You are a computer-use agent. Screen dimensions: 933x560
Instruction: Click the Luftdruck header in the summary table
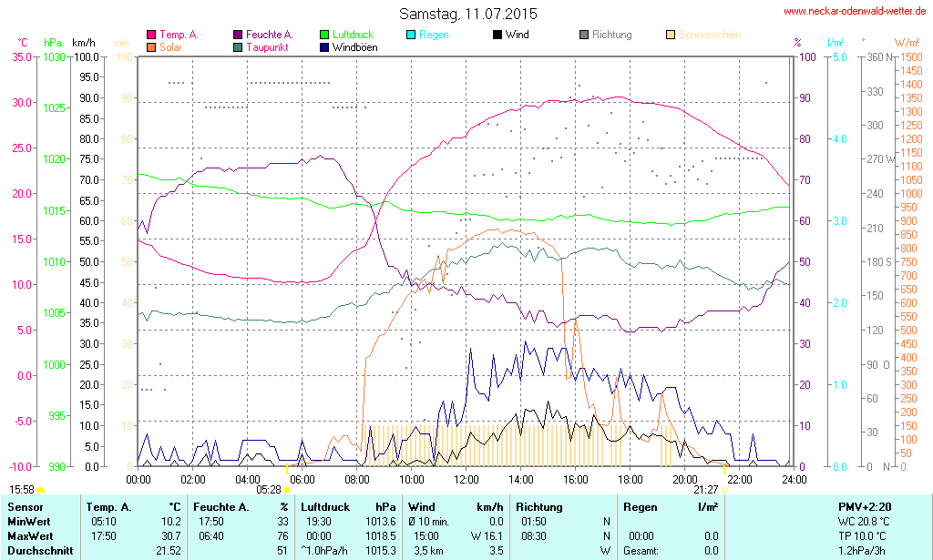325,506
